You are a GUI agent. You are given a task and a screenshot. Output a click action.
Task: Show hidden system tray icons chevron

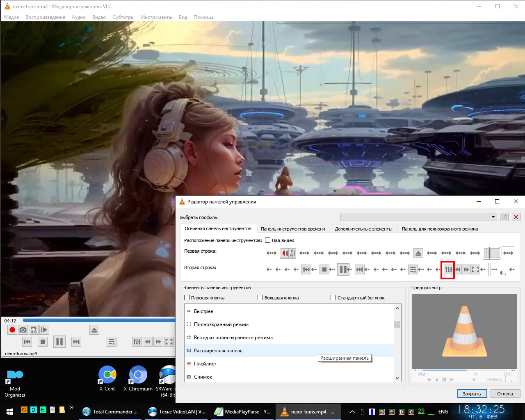click(x=352, y=411)
